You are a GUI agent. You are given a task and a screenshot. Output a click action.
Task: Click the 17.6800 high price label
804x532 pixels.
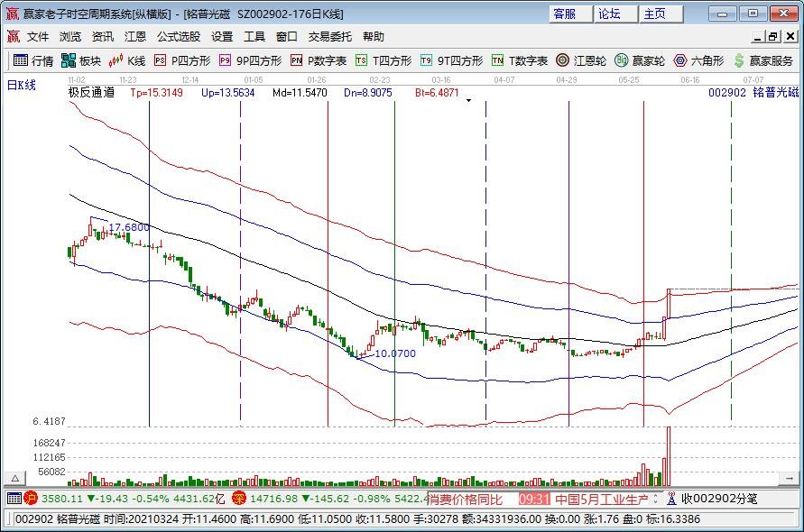(x=129, y=227)
